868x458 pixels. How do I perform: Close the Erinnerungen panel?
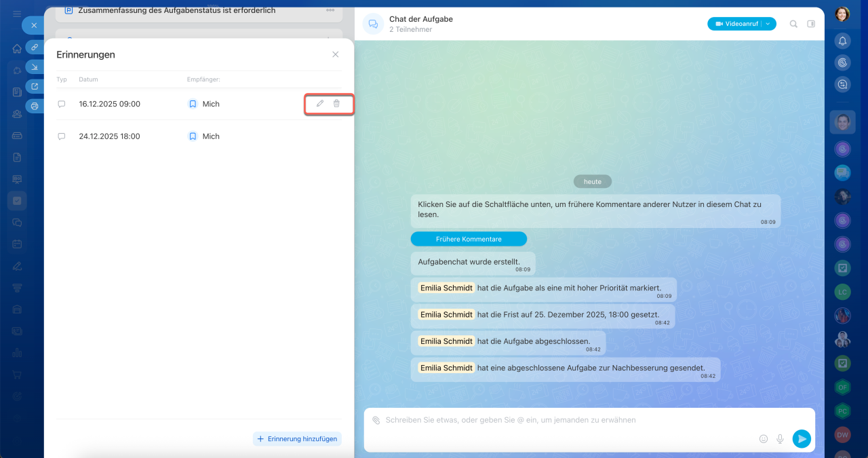[335, 54]
